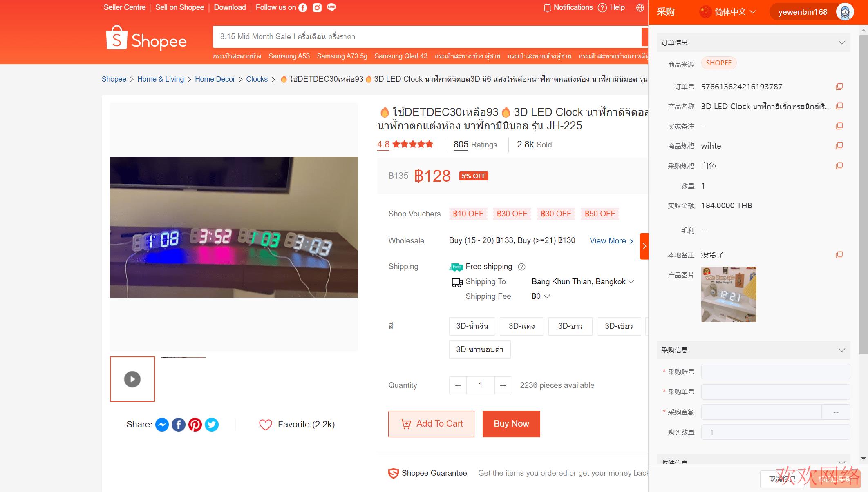The width and height of the screenshot is (868, 492).
Task: Click Add To Cart button
Action: pyautogui.click(x=431, y=423)
